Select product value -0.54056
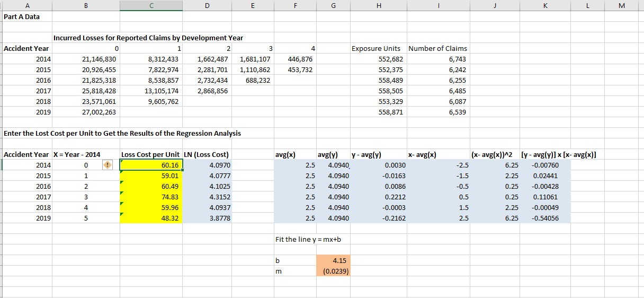The image size is (644, 298). (x=544, y=218)
